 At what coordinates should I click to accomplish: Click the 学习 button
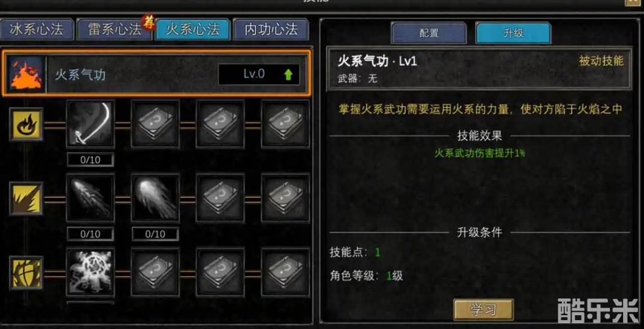point(483,310)
